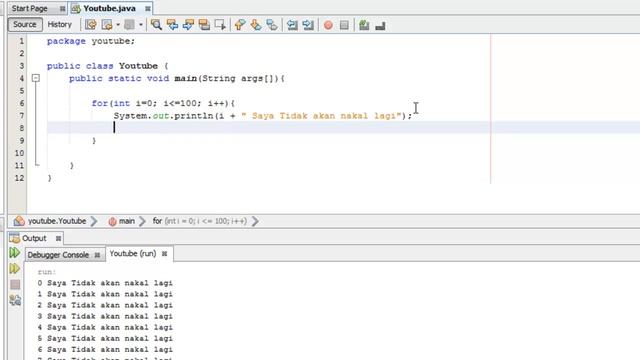
Task: Start Macro Recording with red circle icon
Action: [x=328, y=25]
